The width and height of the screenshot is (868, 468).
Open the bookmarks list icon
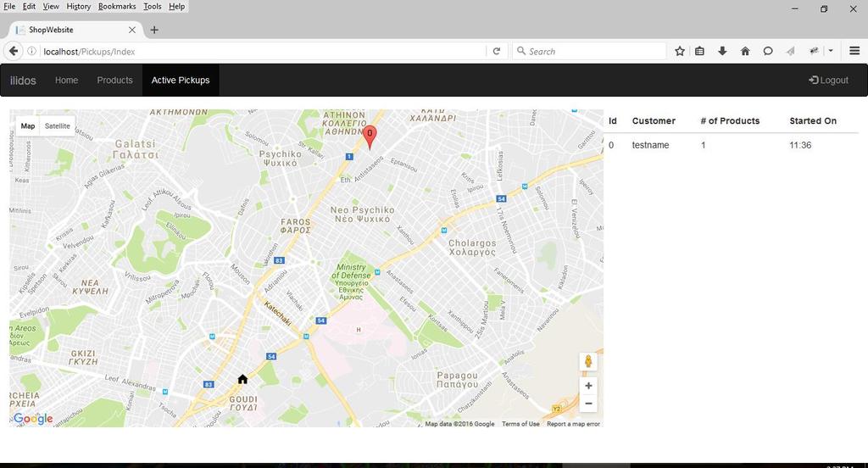[699, 51]
